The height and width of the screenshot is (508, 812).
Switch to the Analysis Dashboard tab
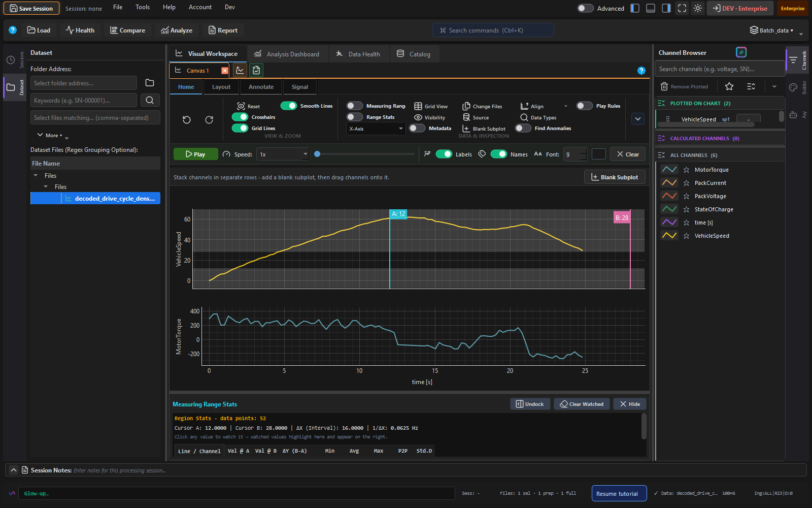[287, 54]
